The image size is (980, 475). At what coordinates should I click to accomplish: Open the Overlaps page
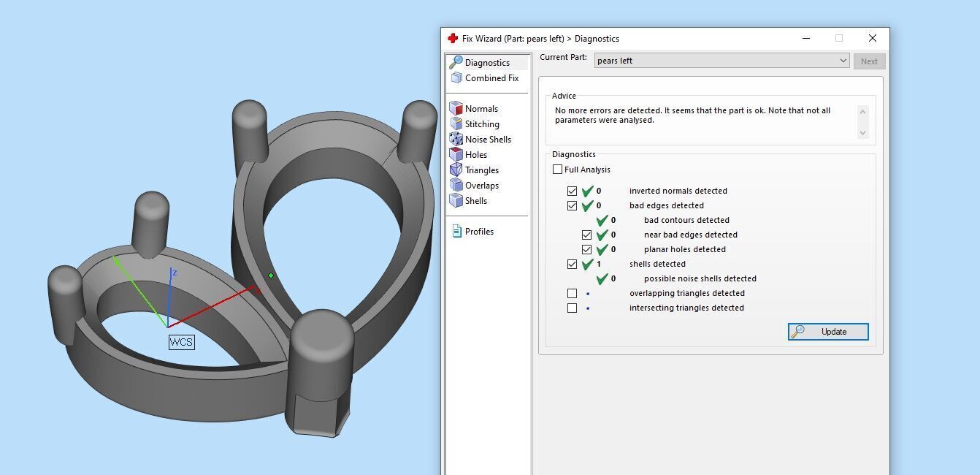[482, 186]
